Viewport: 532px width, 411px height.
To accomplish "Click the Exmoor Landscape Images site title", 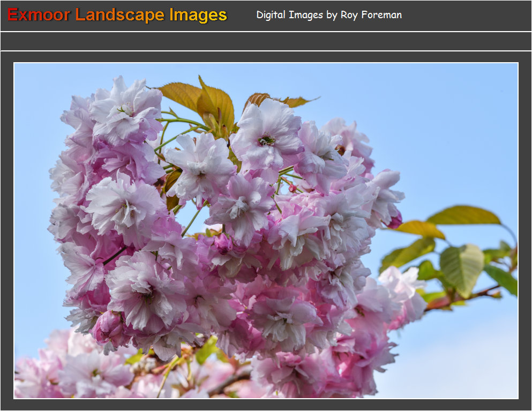I will point(117,15).
